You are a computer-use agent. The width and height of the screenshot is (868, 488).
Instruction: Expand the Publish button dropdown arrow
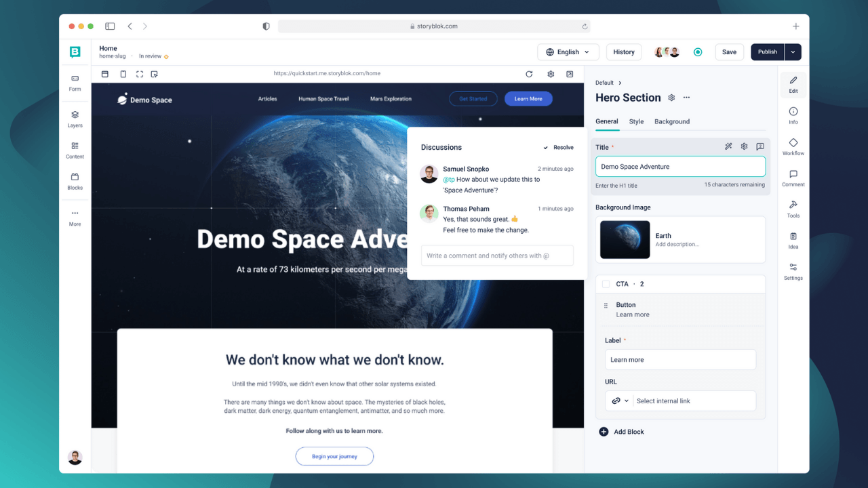[793, 52]
